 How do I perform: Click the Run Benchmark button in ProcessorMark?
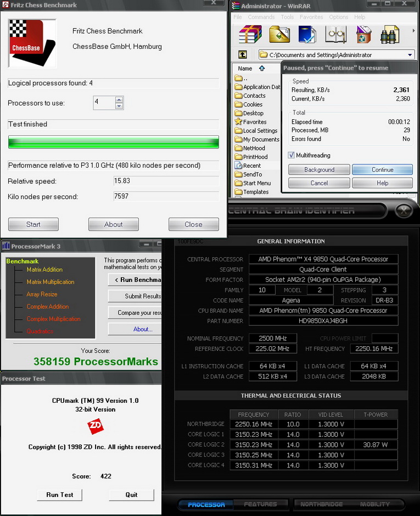(x=135, y=280)
